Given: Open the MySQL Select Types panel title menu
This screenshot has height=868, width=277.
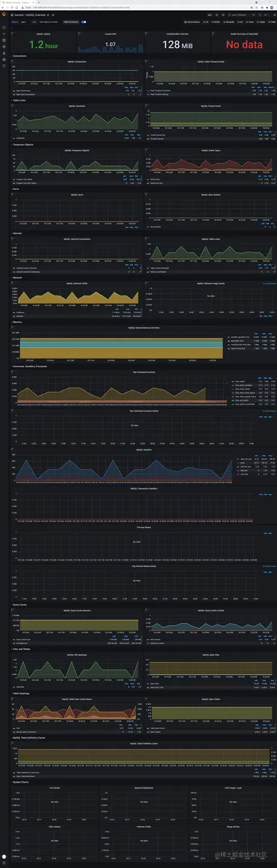Looking at the screenshot, I should click(x=211, y=150).
